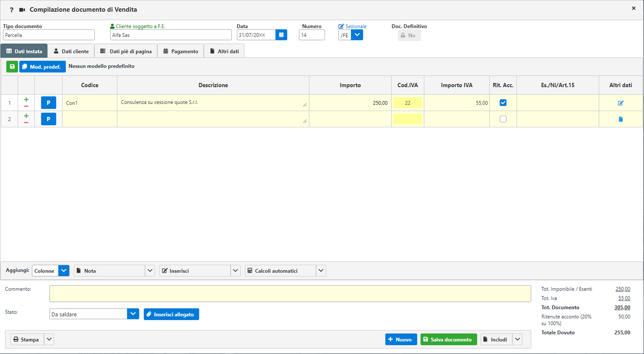The height and width of the screenshot is (354, 644).
Task: Click the red minus icon on row 1
Action: 26,106
